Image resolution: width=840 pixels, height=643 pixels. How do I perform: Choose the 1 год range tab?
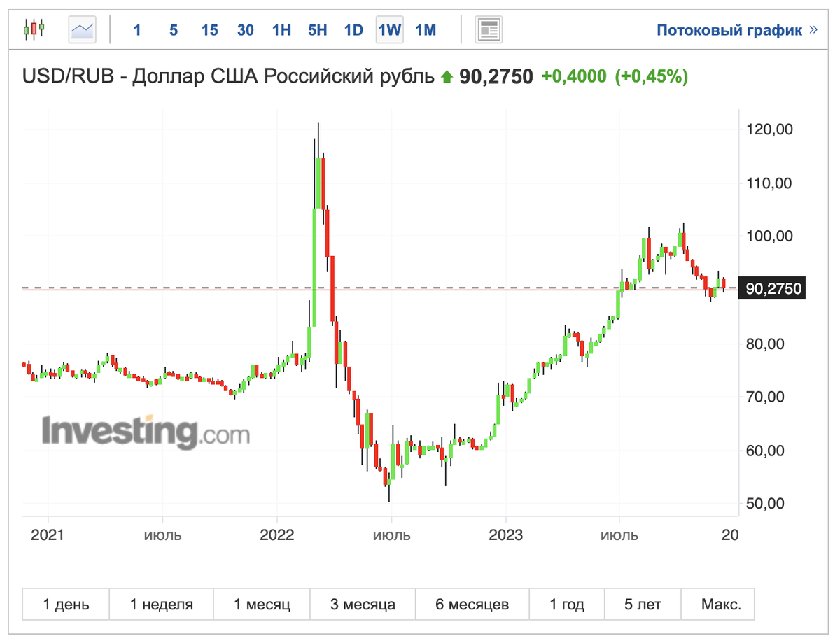(566, 604)
